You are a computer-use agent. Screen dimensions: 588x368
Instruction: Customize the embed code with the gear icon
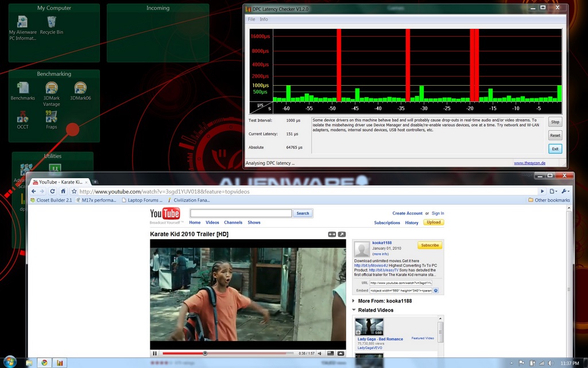pyautogui.click(x=436, y=290)
